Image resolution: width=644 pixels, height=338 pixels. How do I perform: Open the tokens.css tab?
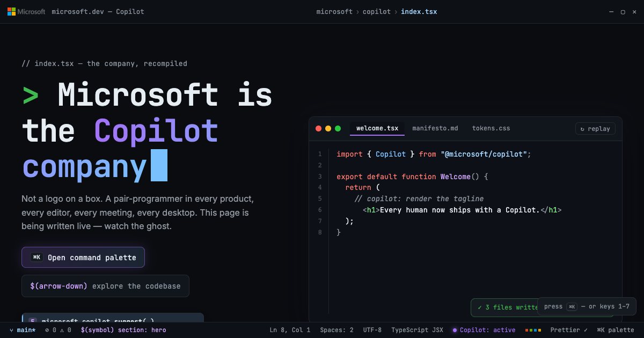[x=491, y=129]
